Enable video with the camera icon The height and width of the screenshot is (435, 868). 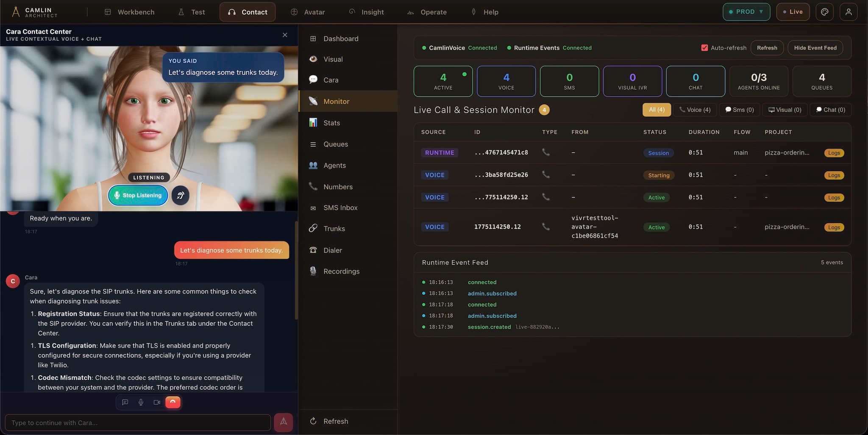click(x=157, y=402)
